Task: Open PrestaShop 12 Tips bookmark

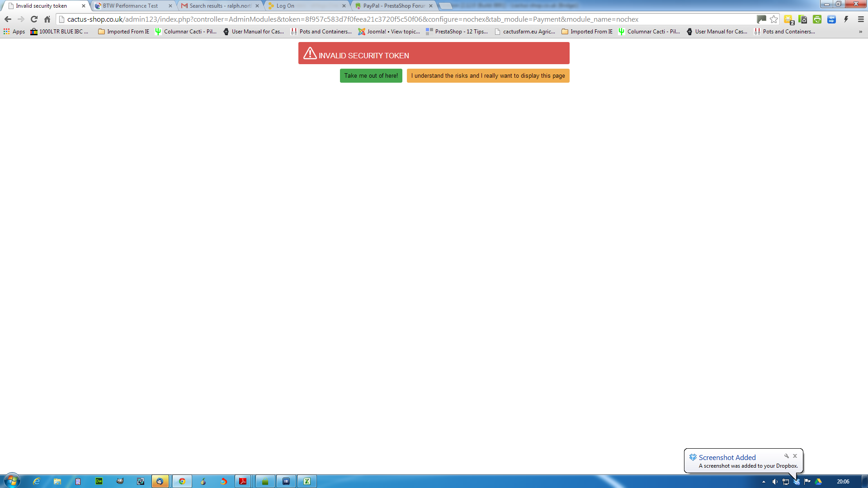Action: pyautogui.click(x=457, y=32)
